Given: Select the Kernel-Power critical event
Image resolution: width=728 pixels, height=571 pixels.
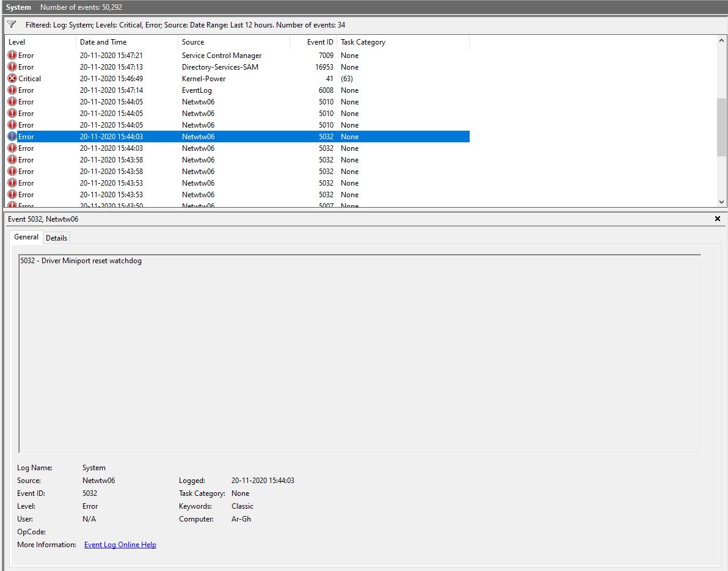Looking at the screenshot, I should coord(237,78).
